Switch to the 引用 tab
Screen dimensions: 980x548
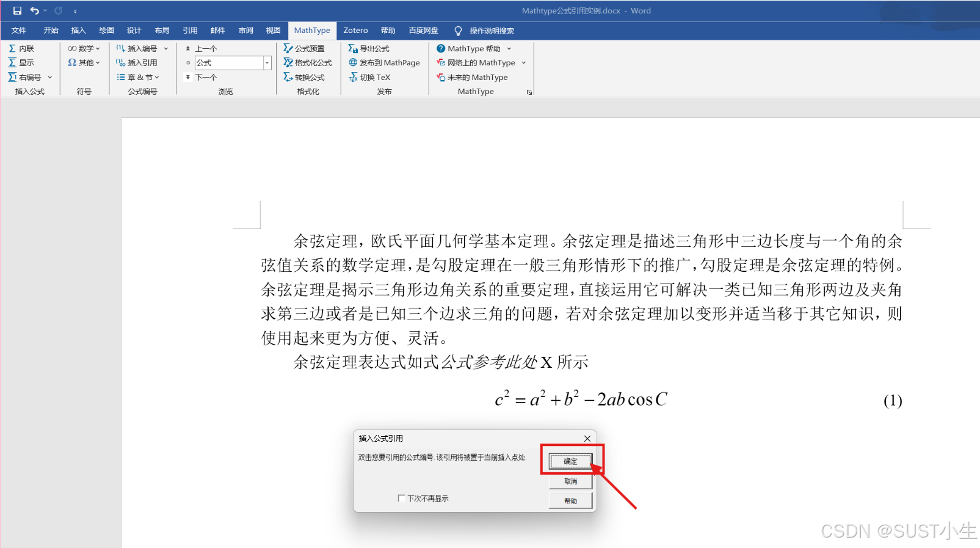pyautogui.click(x=191, y=31)
